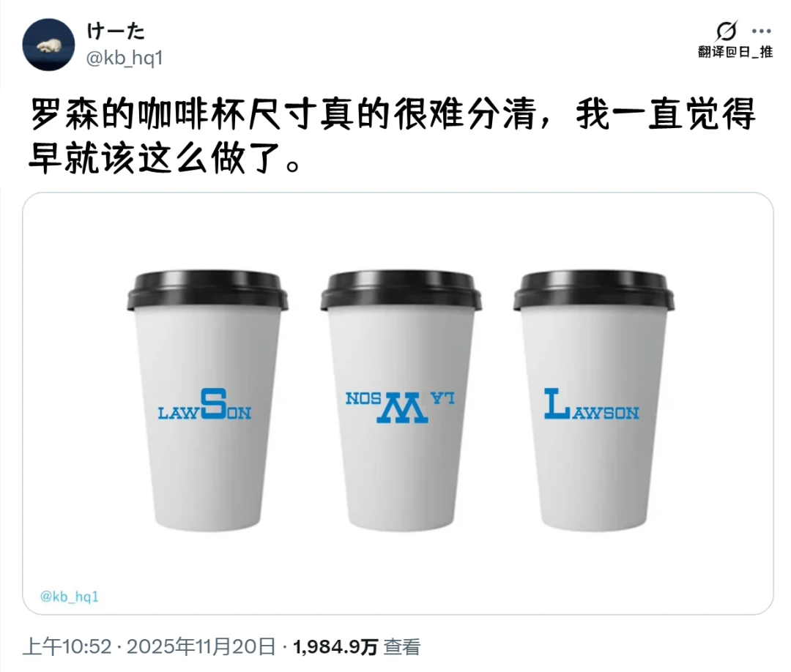Click the Grok slash-circle icon
This screenshot has height=672, width=791.
(727, 31)
